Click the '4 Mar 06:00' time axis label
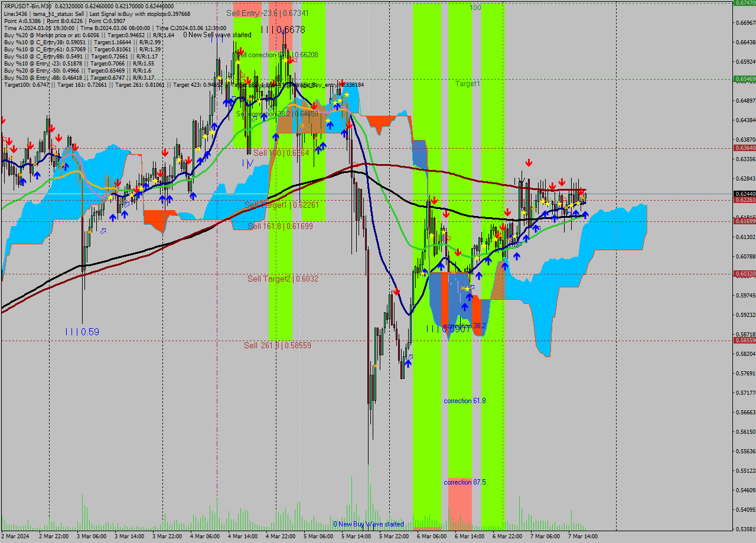The width and height of the screenshot is (756, 543). tap(204, 537)
